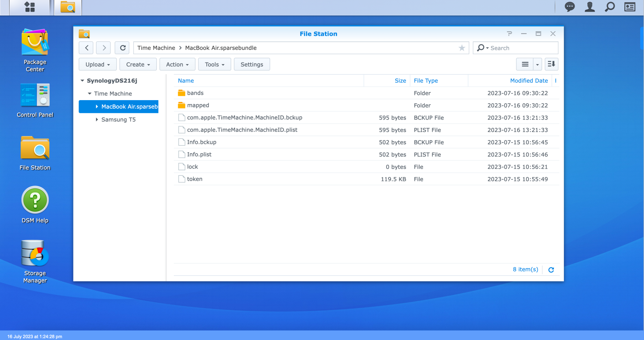Click the mapped folder icon
Screen dimensions: 644x340
click(182, 105)
